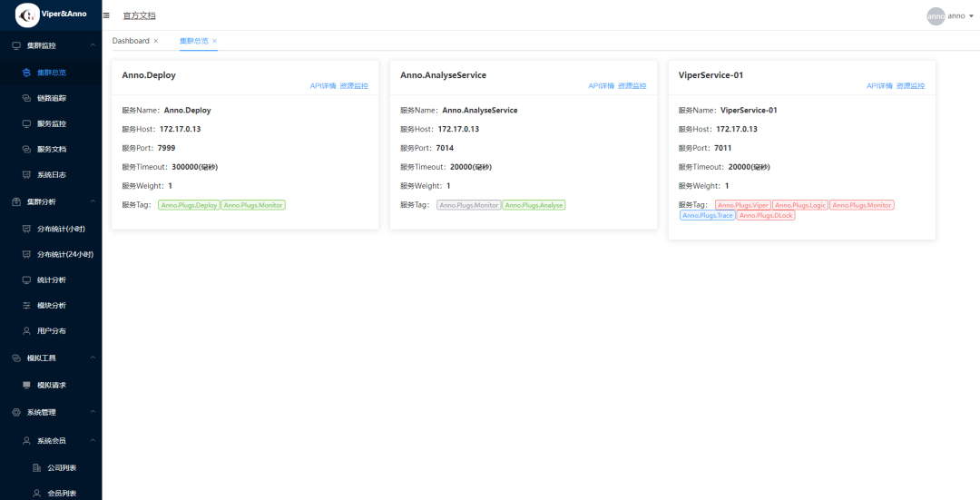
Task: Click the 系统会员 person icon
Action: point(26,441)
